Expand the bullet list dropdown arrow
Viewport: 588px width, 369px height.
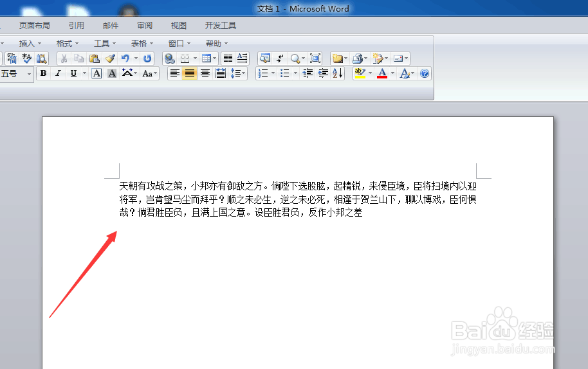(x=295, y=73)
